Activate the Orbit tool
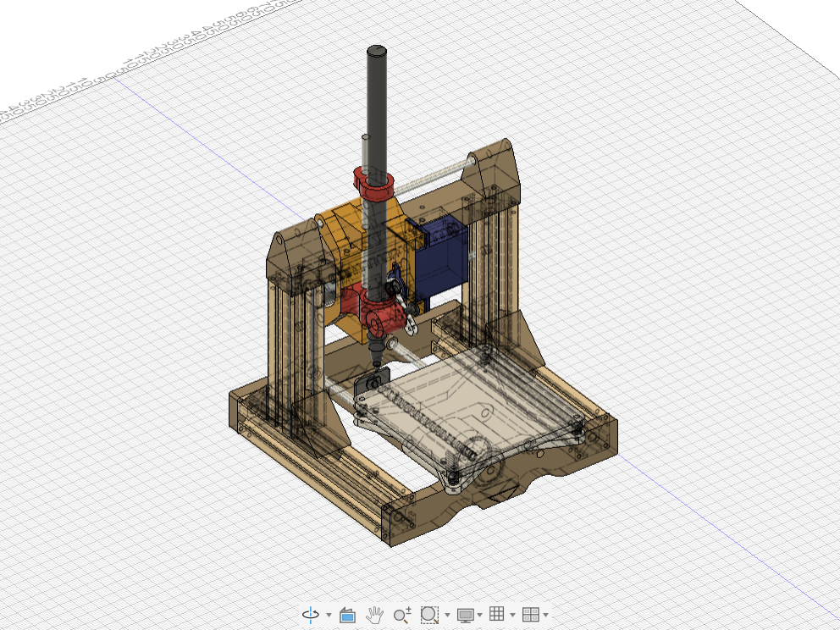Screen dimensions: 840x630 (311, 615)
